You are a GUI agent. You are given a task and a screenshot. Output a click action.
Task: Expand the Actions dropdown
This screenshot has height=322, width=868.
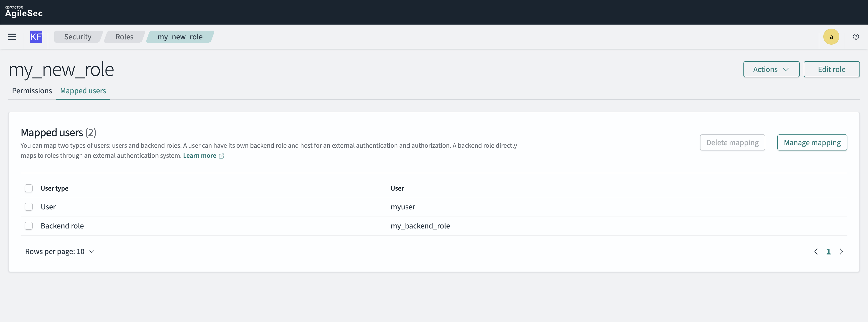(771, 69)
